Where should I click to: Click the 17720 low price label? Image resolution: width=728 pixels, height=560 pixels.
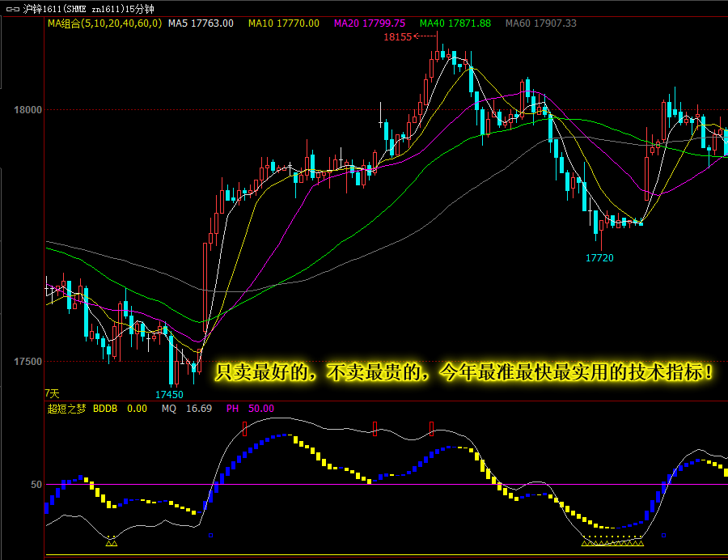pyautogui.click(x=599, y=257)
